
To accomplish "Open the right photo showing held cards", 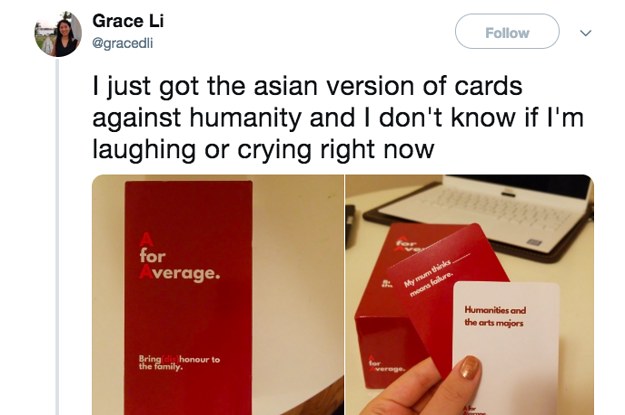I will (x=470, y=295).
